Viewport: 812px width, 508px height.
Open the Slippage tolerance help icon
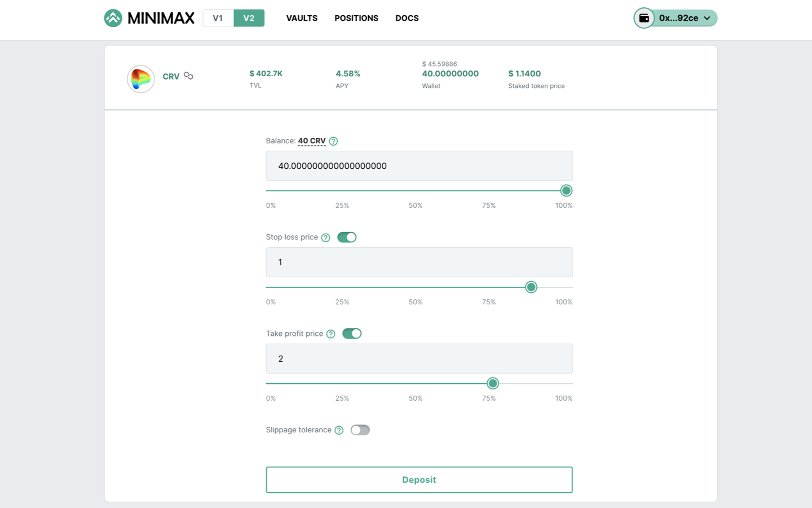pyautogui.click(x=339, y=430)
